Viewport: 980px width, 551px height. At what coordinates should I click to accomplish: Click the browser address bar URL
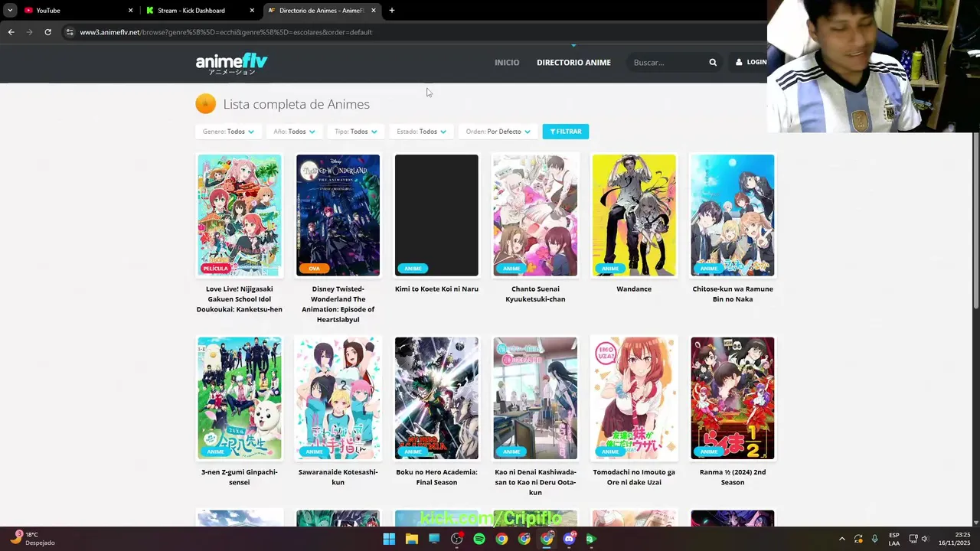pos(226,32)
